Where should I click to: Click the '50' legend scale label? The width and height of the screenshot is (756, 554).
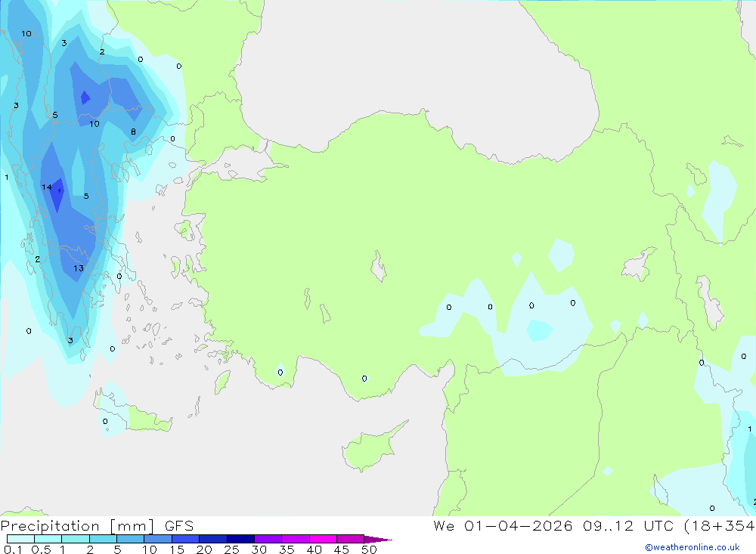pyautogui.click(x=369, y=549)
